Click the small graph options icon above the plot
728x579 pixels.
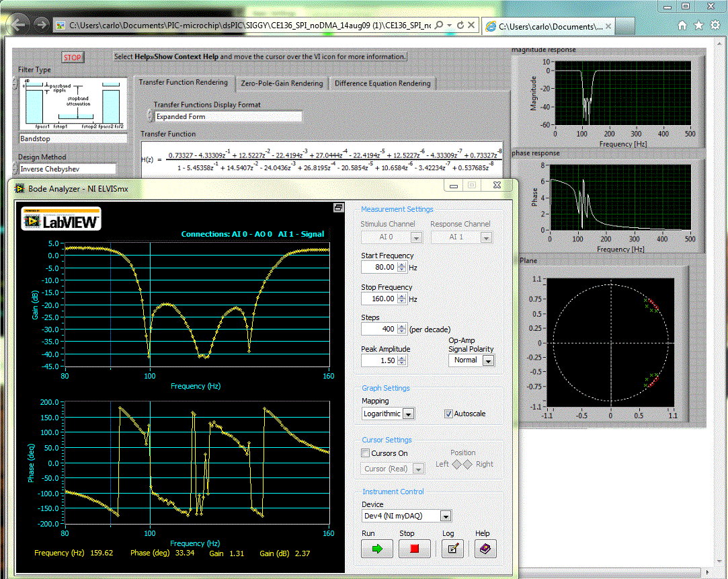coord(337,208)
